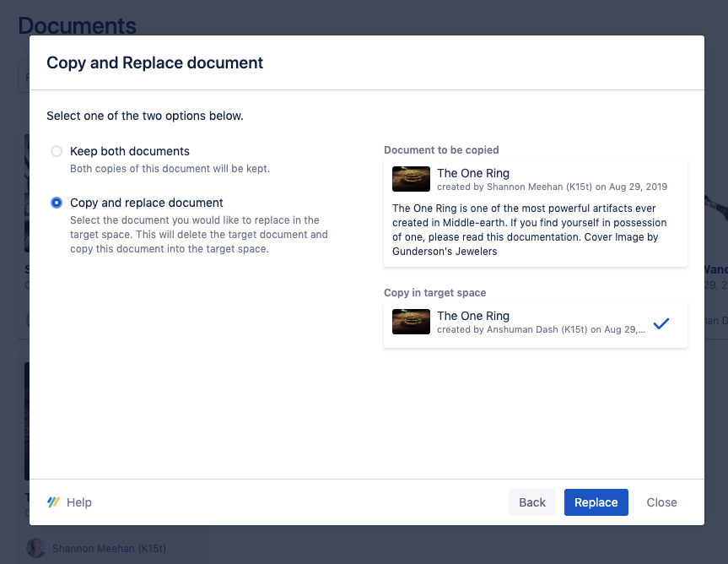The width and height of the screenshot is (728, 564).
Task: Click The One Ring title in Copy in target space
Action: point(473,316)
